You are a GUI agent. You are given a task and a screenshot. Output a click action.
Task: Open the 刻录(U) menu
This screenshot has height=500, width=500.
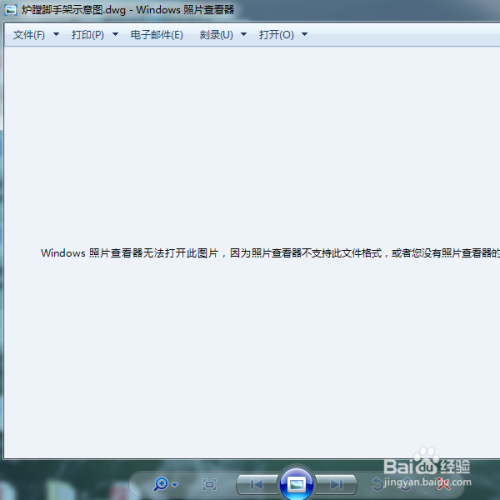(x=216, y=35)
